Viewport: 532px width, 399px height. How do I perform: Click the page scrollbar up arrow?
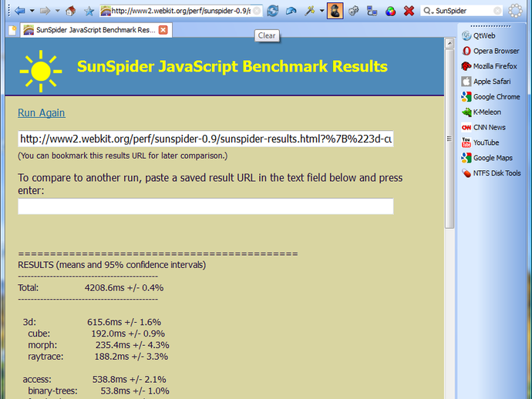(x=450, y=43)
